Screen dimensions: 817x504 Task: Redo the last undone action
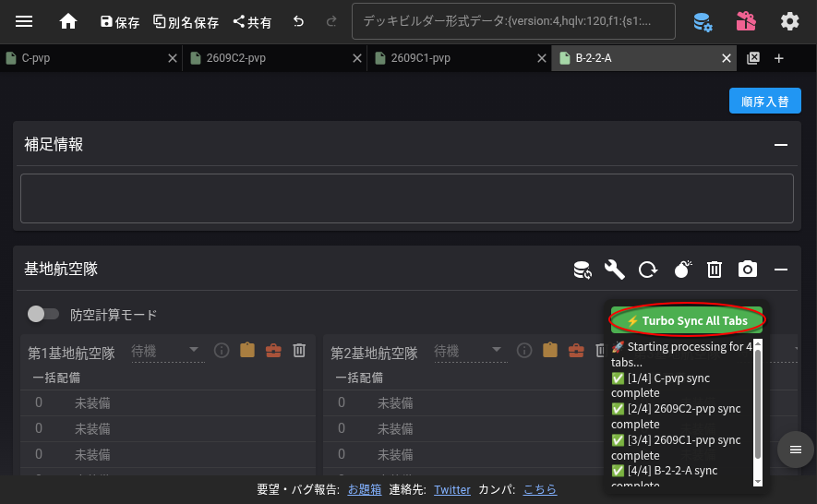pos(331,21)
